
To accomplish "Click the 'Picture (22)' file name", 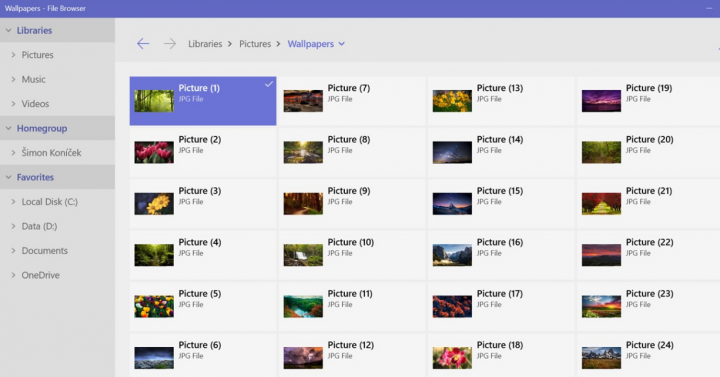I will point(649,242).
